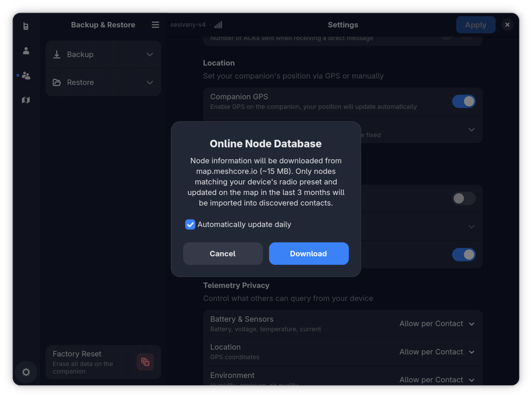Open Battery & Sensors permission dropdown
This screenshot has width=532, height=398.
pyautogui.click(x=437, y=324)
